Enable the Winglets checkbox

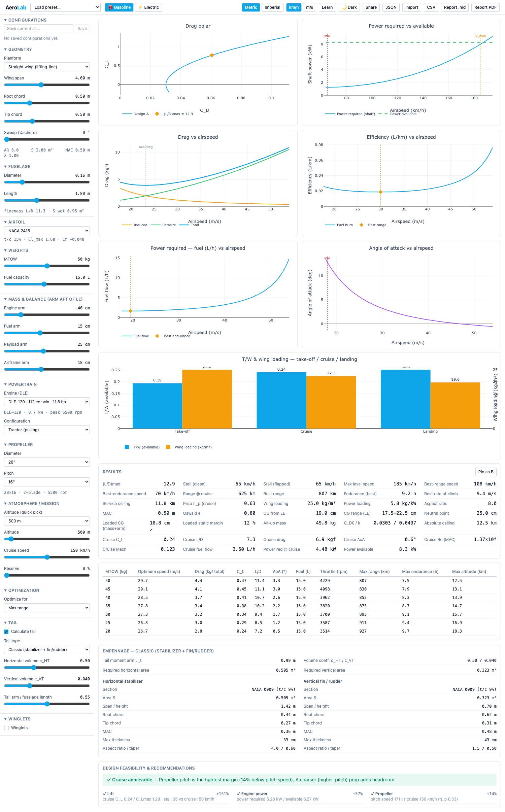tap(6, 728)
